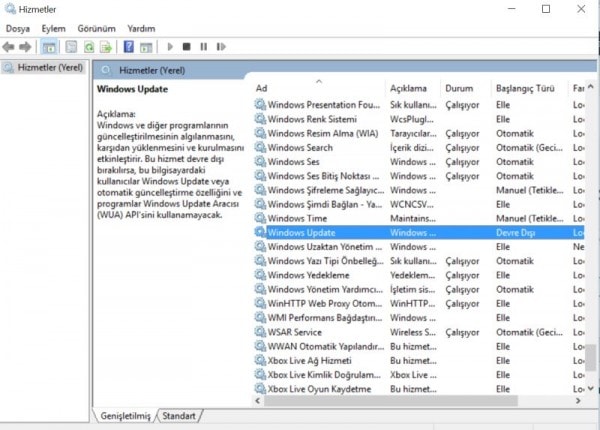
Task: Toggle the action pane toolbar icon
Action: [146, 47]
